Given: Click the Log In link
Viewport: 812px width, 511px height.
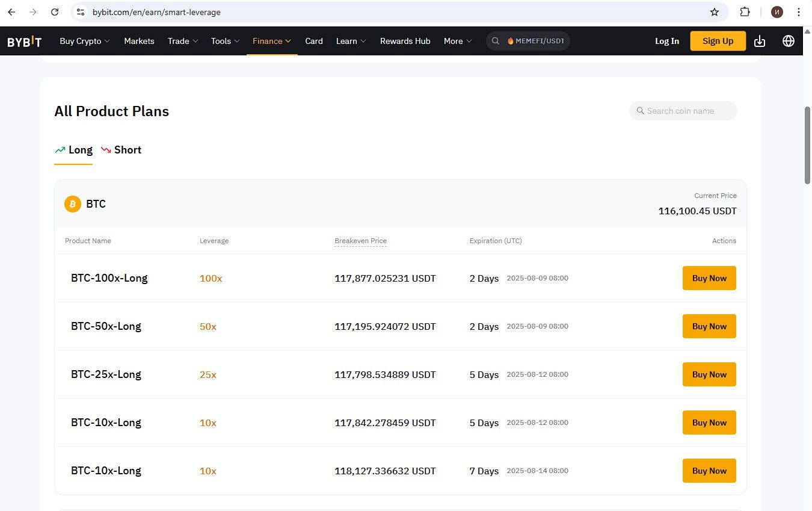Looking at the screenshot, I should [667, 41].
